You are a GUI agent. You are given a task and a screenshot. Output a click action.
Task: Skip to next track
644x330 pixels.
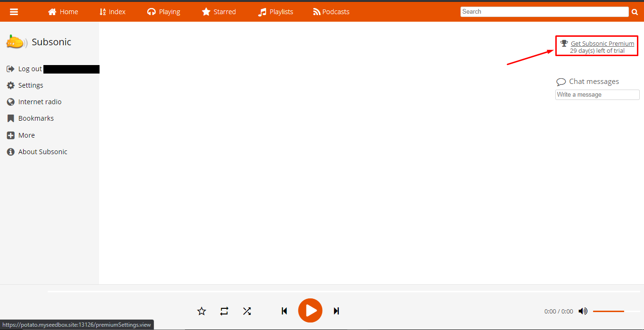pos(336,311)
